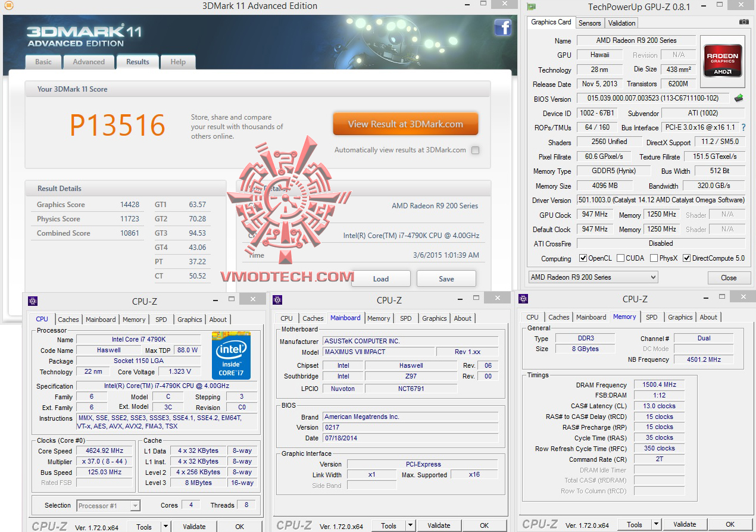Click OK in the CPU-Z Memory window

point(730,525)
